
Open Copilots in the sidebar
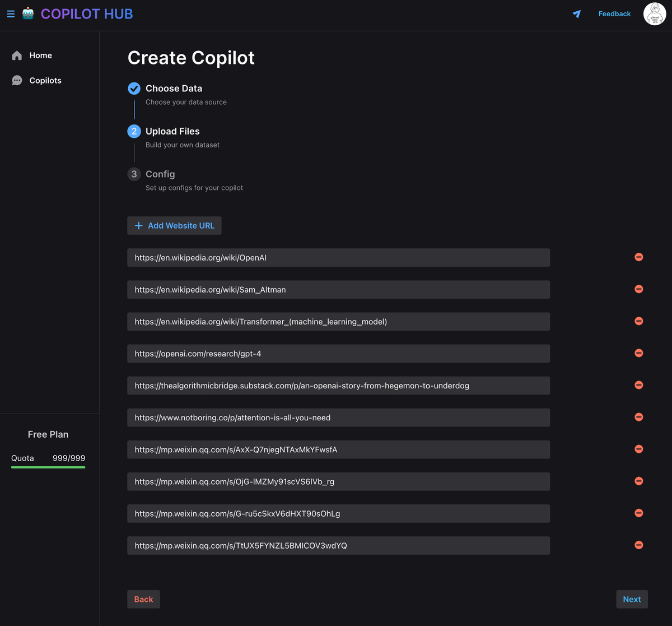(45, 81)
